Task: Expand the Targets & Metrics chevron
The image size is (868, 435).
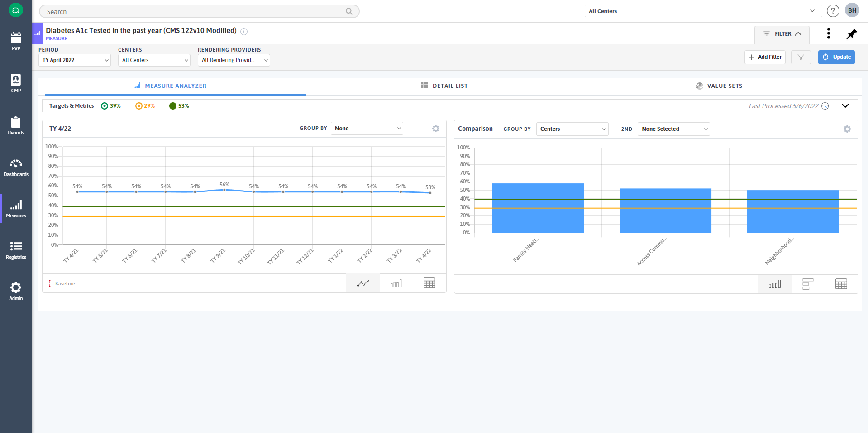Action: (845, 106)
